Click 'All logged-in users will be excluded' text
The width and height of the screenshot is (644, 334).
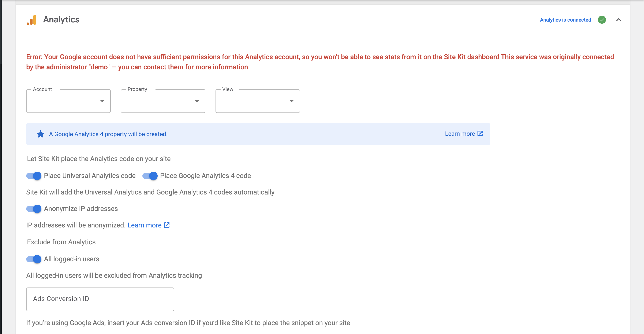click(114, 275)
